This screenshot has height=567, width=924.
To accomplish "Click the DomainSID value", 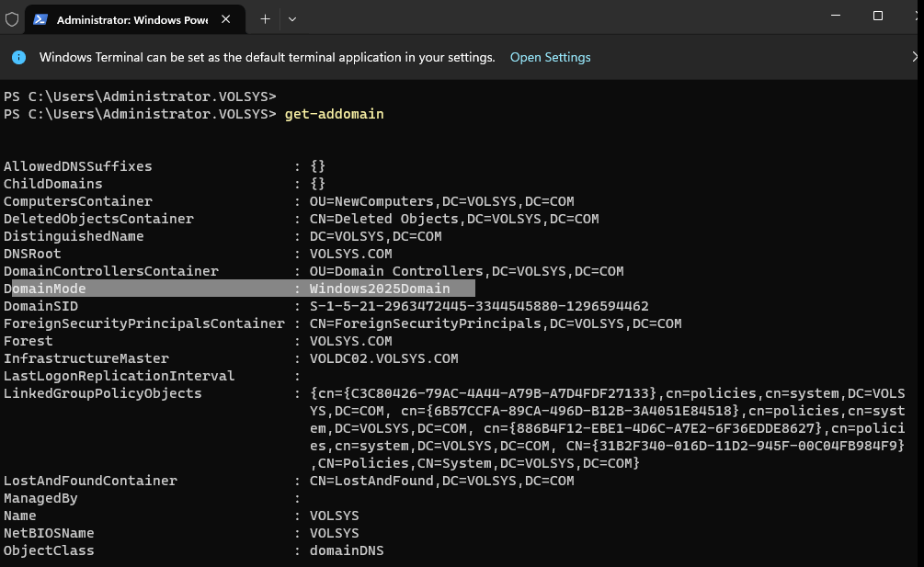I will (x=479, y=306).
